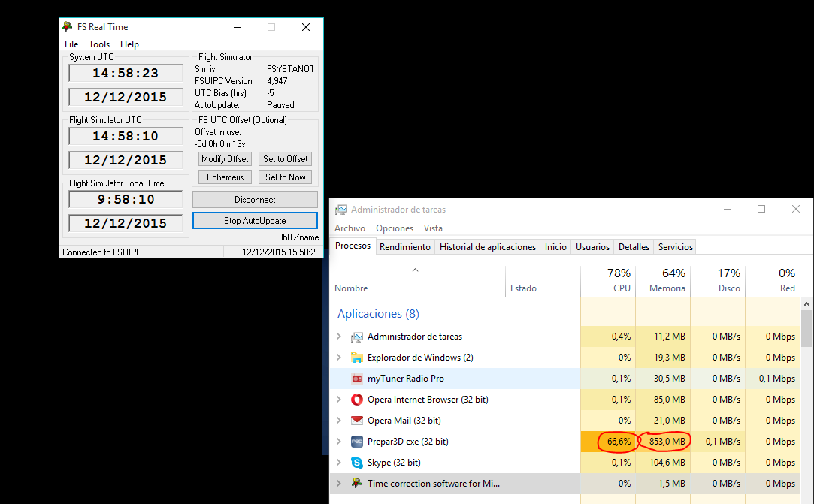Open the Vista menu
Viewport: 814px width, 504px height.
pyautogui.click(x=433, y=228)
